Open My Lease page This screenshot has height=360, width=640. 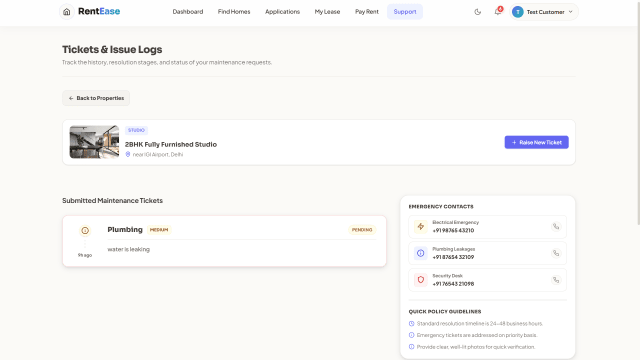(x=327, y=12)
